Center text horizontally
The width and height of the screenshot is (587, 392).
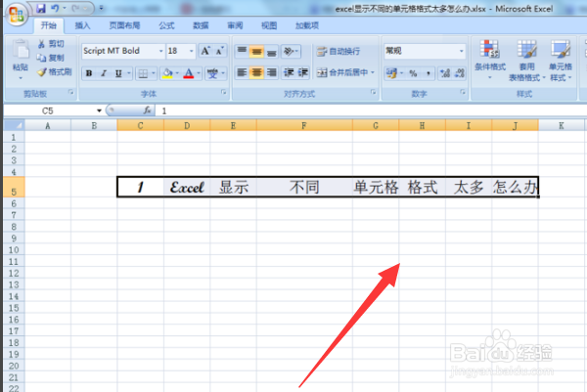click(x=256, y=72)
